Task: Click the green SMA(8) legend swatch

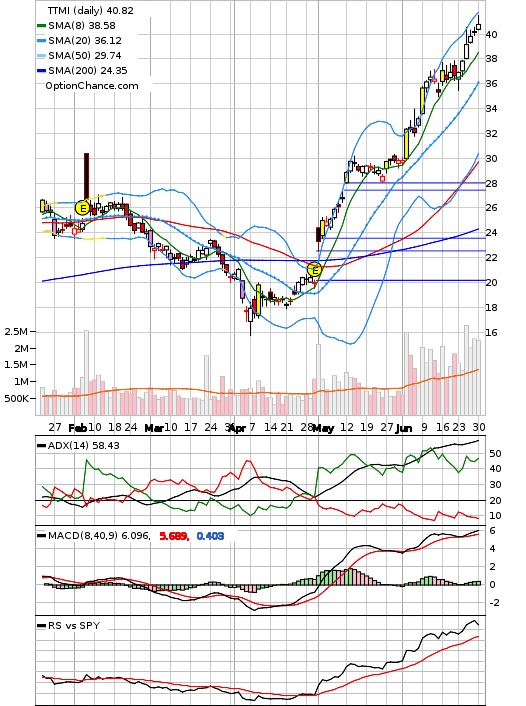Action: 41,26
